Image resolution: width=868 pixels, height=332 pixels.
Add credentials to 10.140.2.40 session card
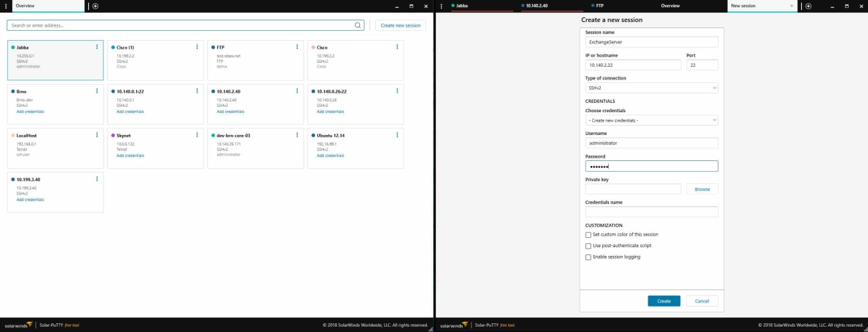230,112
